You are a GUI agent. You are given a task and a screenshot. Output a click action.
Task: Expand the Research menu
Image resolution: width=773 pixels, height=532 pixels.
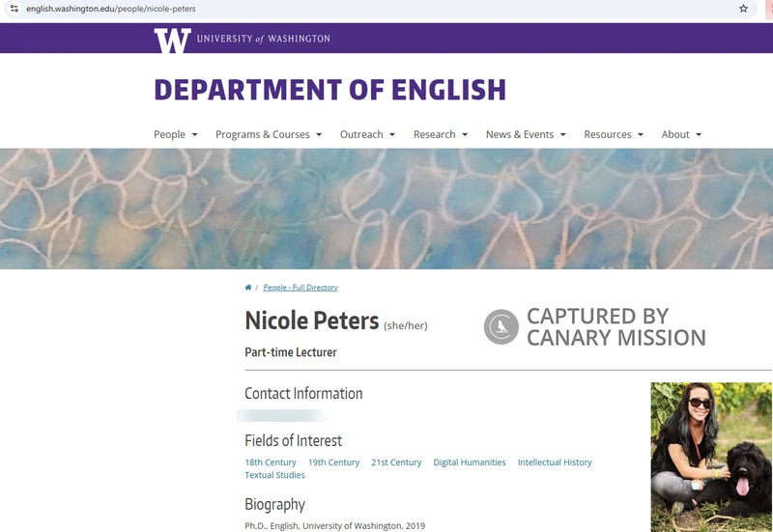click(x=441, y=134)
